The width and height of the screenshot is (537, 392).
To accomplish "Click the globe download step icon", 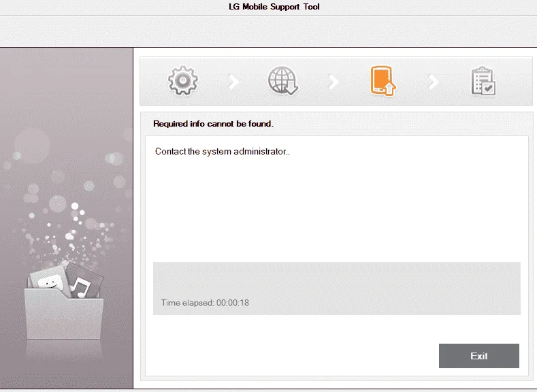I will [x=282, y=81].
